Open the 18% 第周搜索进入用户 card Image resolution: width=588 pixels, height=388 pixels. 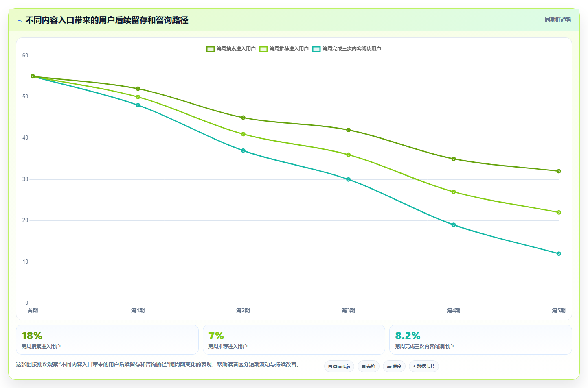point(107,340)
